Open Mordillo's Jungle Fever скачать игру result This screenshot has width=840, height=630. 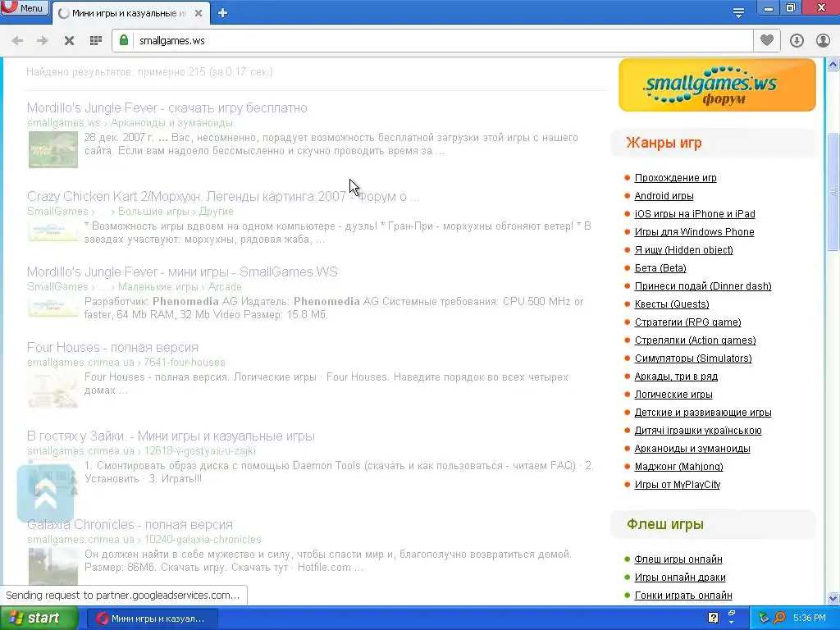coord(167,107)
